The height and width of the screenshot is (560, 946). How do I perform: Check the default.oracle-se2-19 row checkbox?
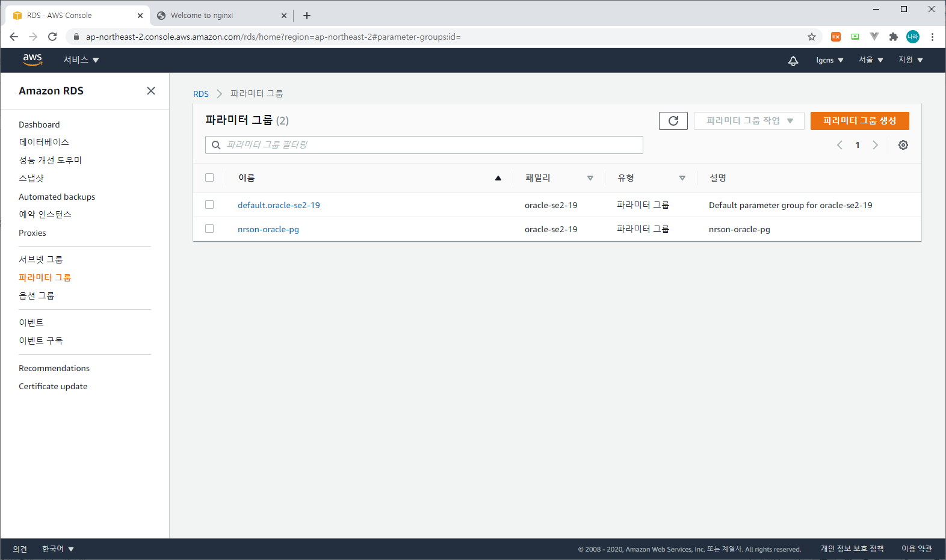pos(209,205)
